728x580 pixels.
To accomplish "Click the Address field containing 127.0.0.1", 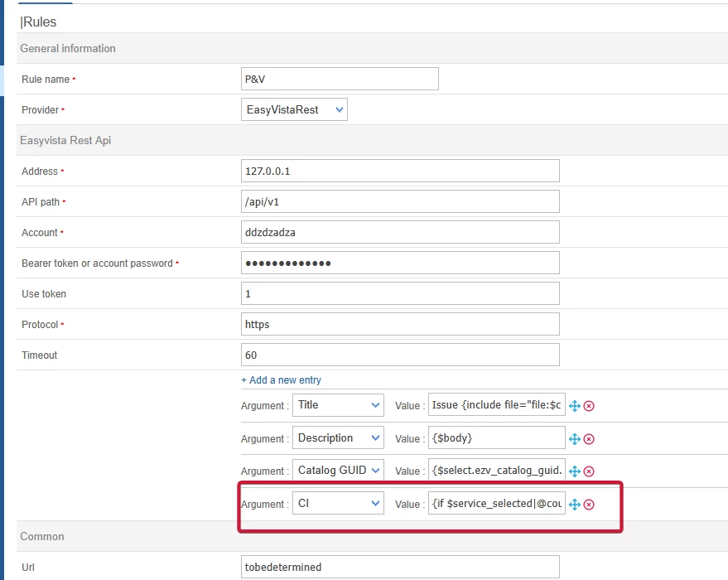I will pos(400,171).
